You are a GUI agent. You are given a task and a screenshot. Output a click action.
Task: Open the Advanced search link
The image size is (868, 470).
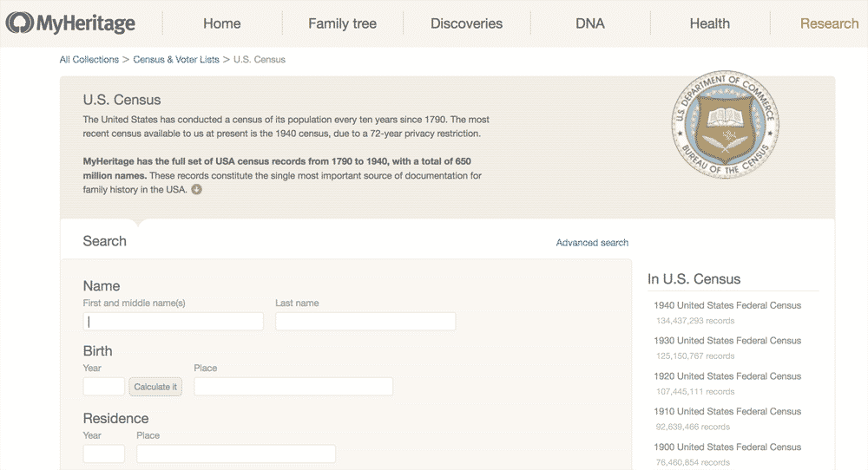pyautogui.click(x=592, y=243)
